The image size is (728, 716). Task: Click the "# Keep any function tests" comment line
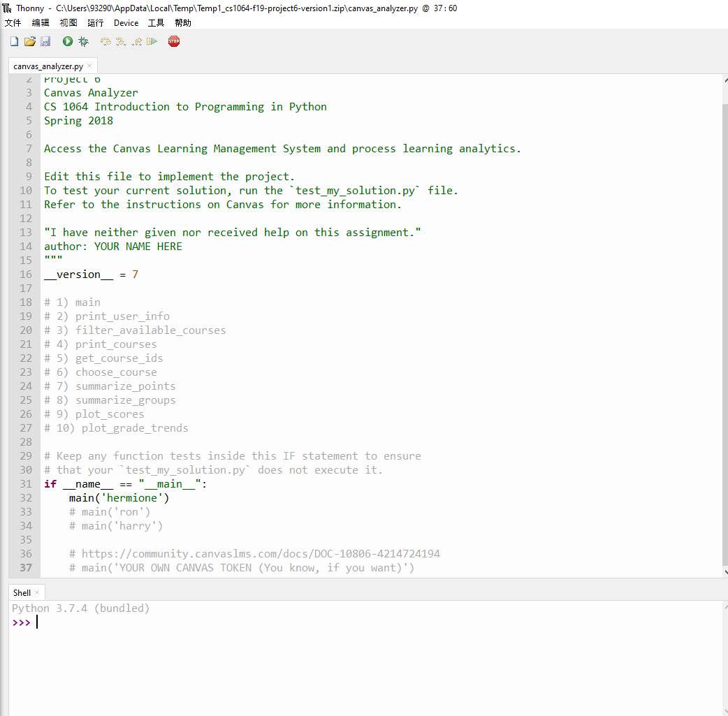point(233,456)
